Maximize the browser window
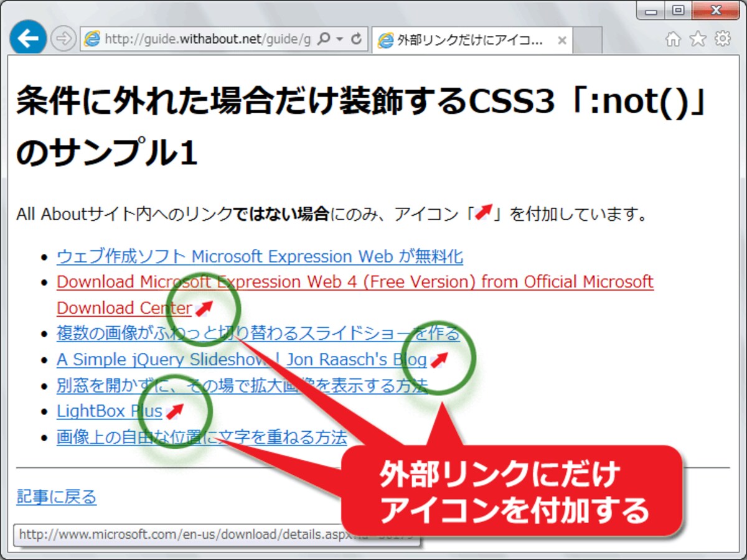The height and width of the screenshot is (560, 747). [x=679, y=11]
